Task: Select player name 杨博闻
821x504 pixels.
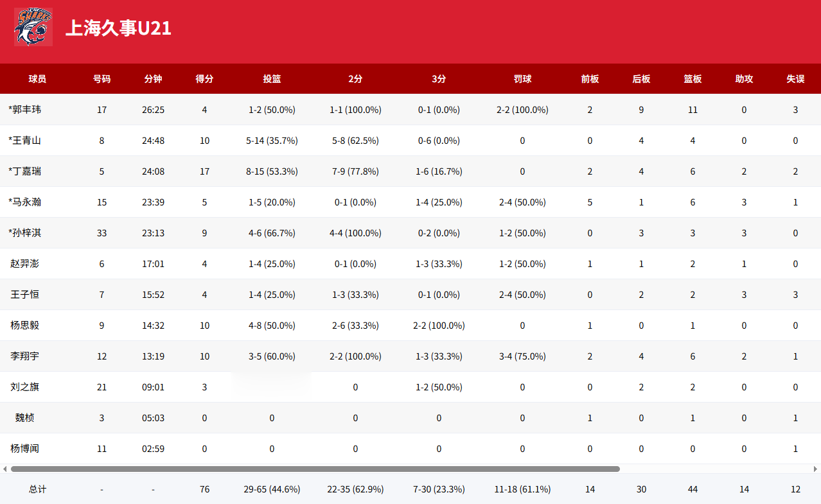Action: 24,449
